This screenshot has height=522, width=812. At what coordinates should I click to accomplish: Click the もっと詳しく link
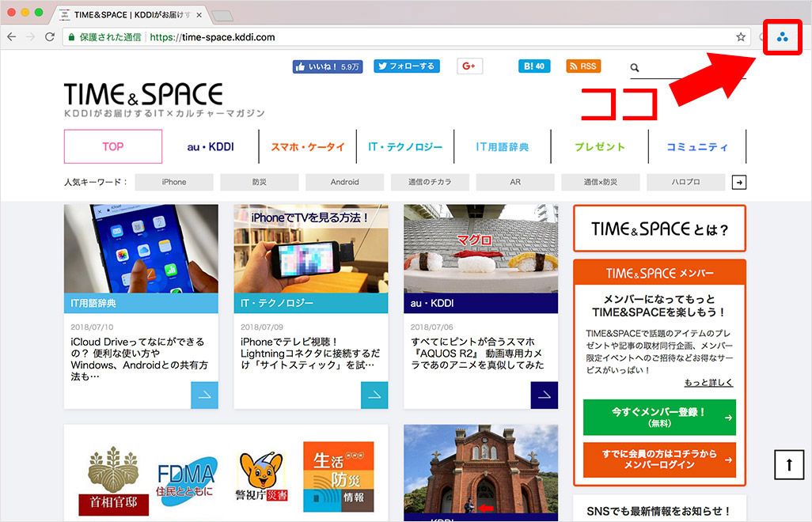pos(708,382)
